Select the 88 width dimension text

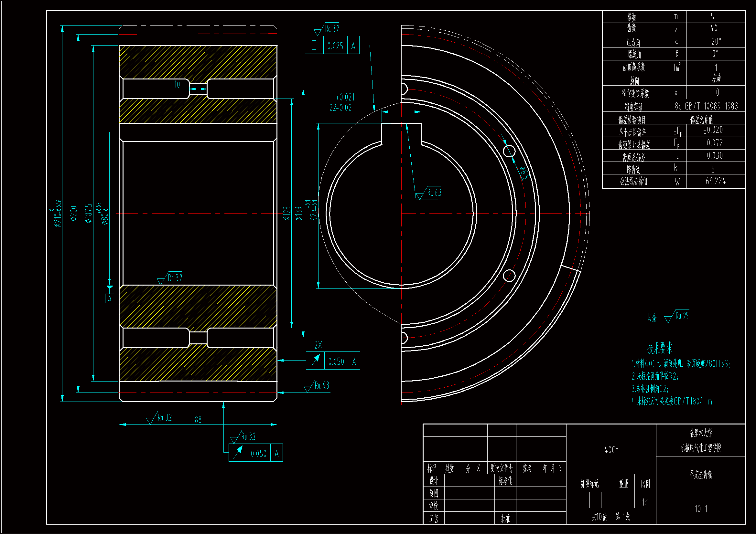point(198,420)
